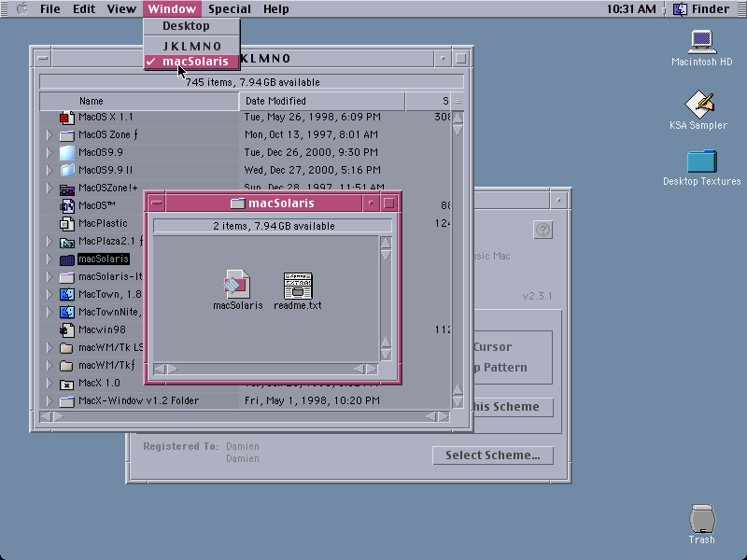The image size is (747, 560).
Task: Click the Select Scheme... button
Action: [493, 455]
